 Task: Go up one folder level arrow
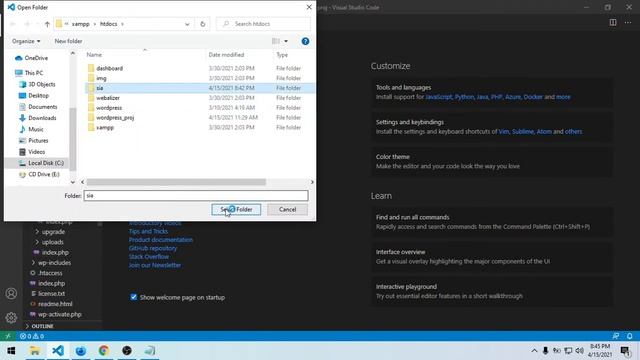(x=47, y=24)
